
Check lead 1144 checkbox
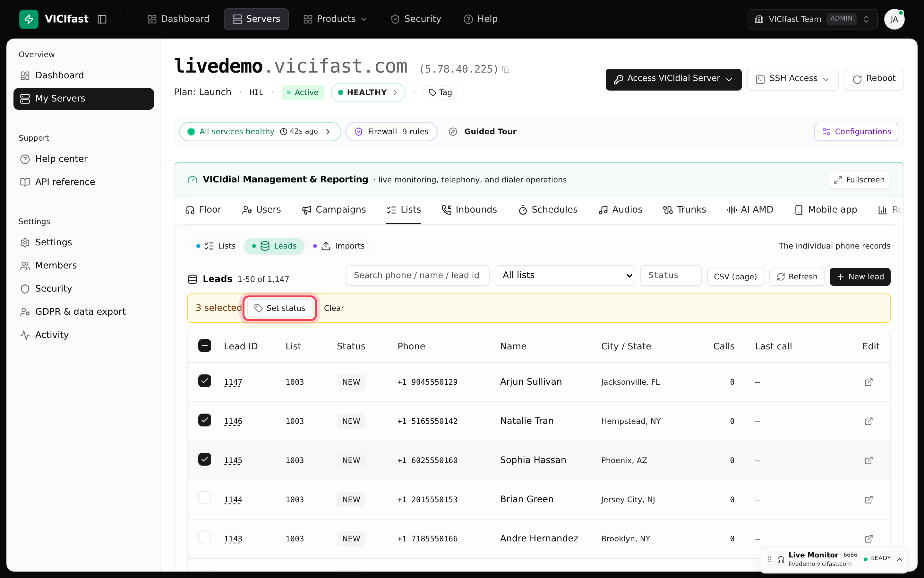click(x=205, y=498)
